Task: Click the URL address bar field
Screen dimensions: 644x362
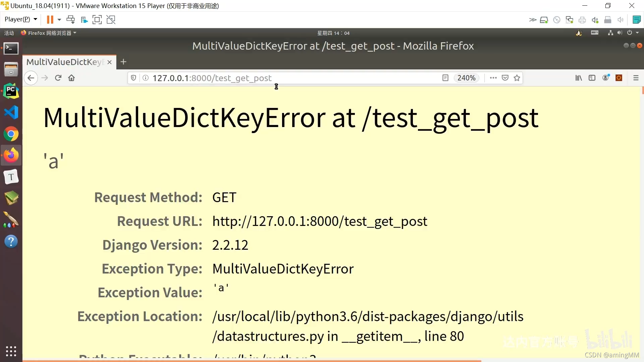Action: (x=285, y=78)
